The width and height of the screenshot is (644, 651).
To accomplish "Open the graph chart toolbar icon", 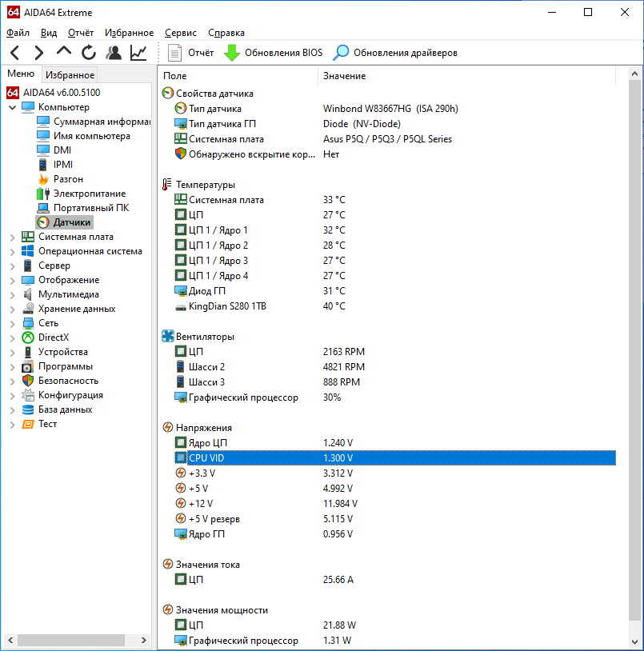I will (138, 53).
